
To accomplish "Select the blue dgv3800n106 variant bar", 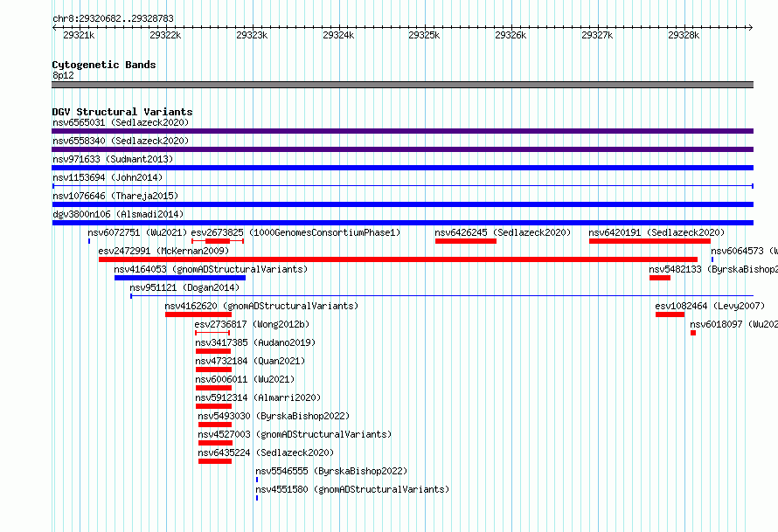I will pos(402,223).
